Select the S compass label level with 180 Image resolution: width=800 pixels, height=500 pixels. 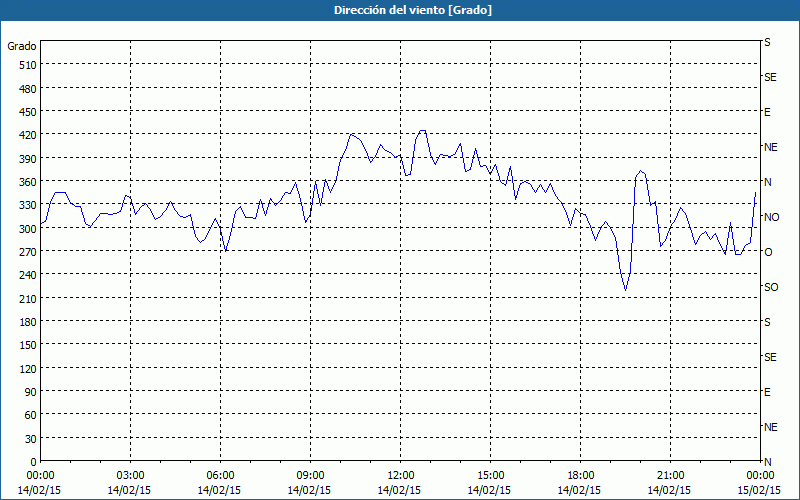click(767, 322)
